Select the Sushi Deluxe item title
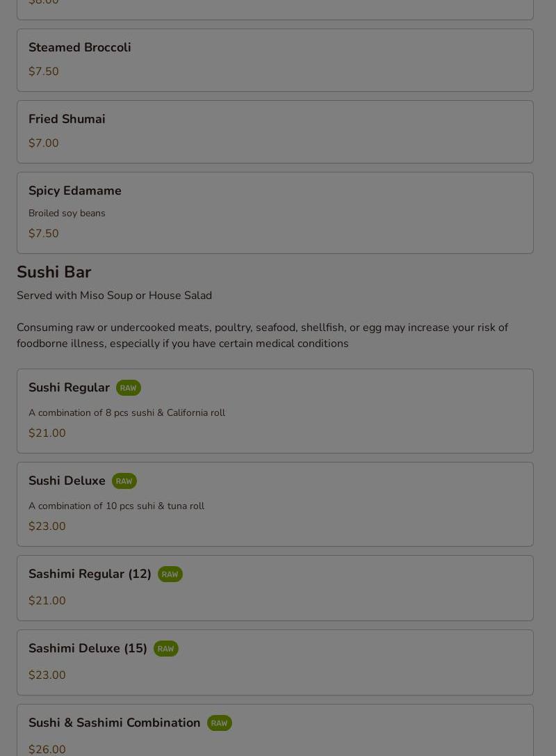 point(67,481)
